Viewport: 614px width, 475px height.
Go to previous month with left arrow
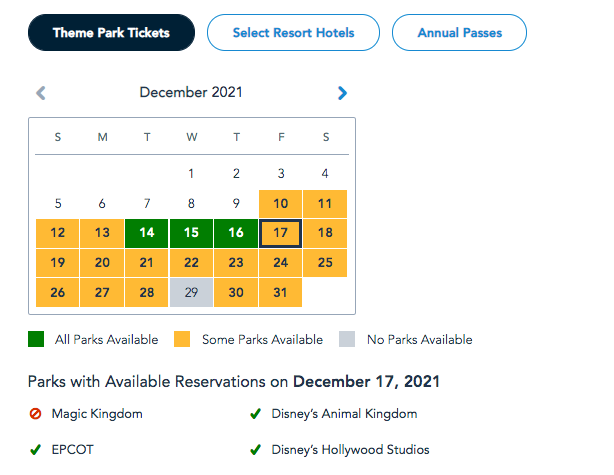(x=41, y=93)
